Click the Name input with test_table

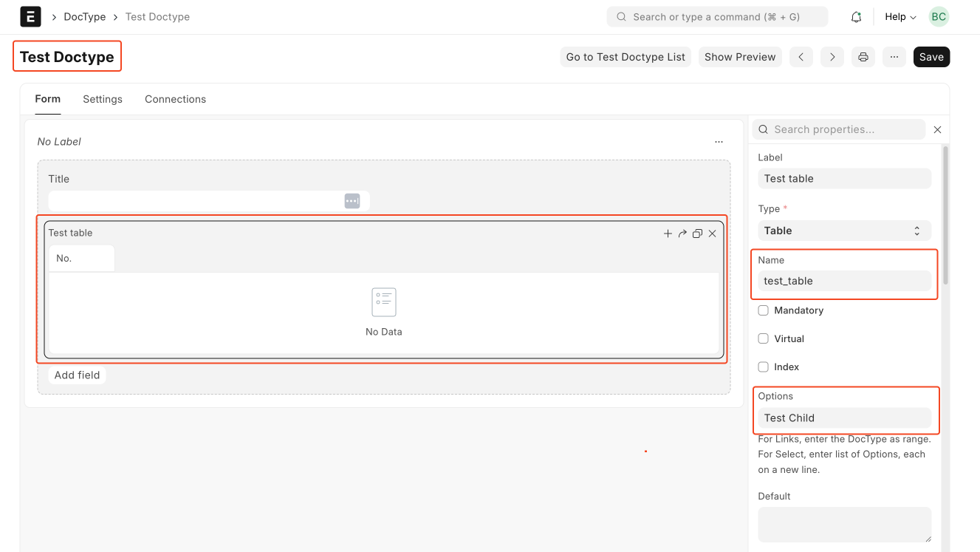point(844,281)
